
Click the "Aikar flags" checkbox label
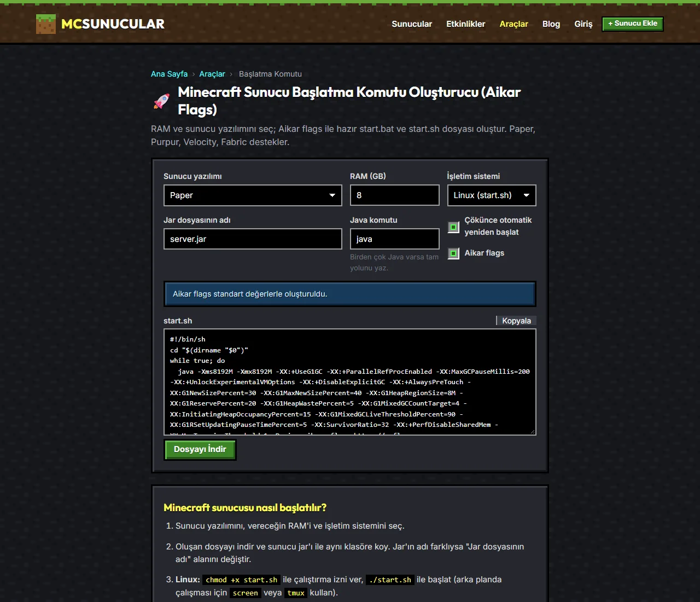click(x=485, y=253)
